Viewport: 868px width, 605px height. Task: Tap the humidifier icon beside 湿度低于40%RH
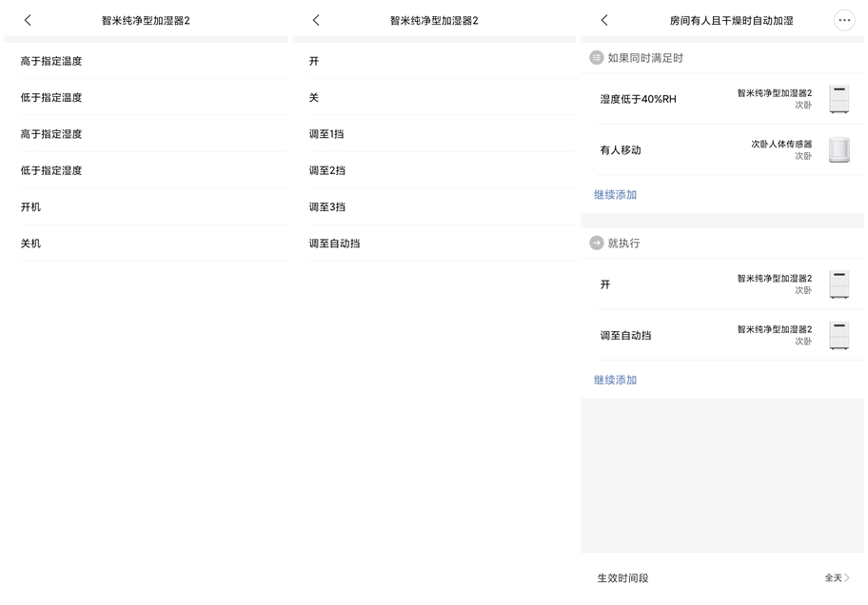(x=838, y=98)
